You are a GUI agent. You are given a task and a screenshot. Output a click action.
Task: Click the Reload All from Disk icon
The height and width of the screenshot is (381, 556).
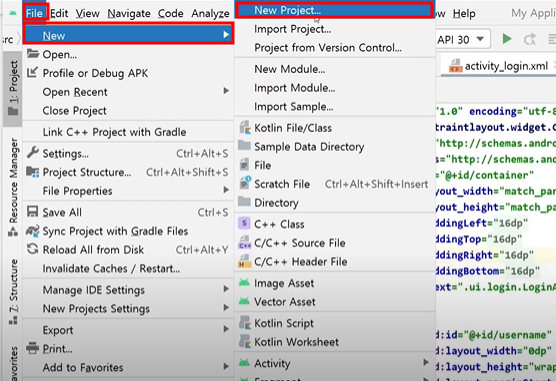click(x=33, y=249)
